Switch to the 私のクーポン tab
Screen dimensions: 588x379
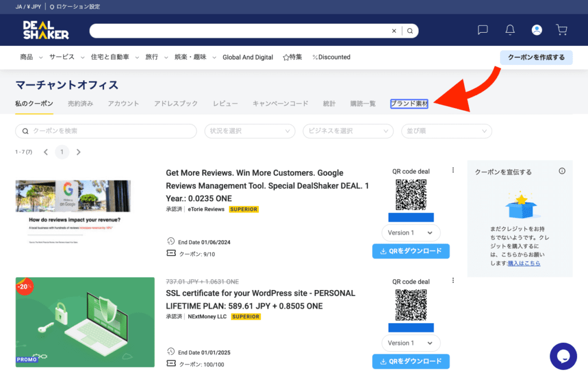pos(34,103)
